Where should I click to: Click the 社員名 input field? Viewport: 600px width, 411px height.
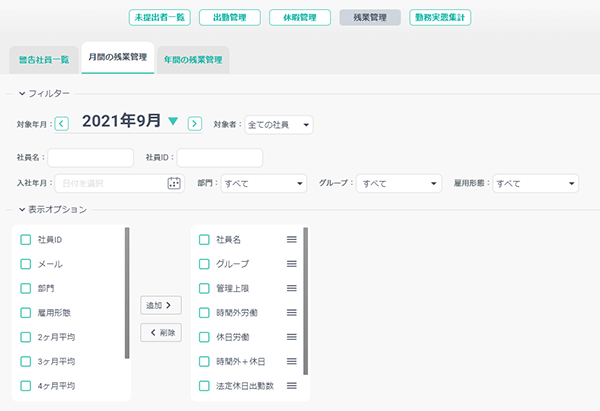click(x=90, y=157)
